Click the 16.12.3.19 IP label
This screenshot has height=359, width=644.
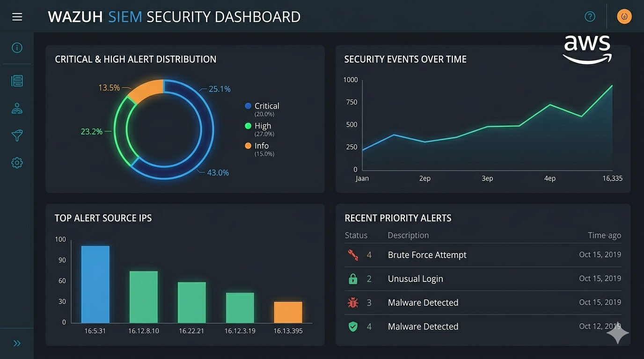click(x=240, y=331)
